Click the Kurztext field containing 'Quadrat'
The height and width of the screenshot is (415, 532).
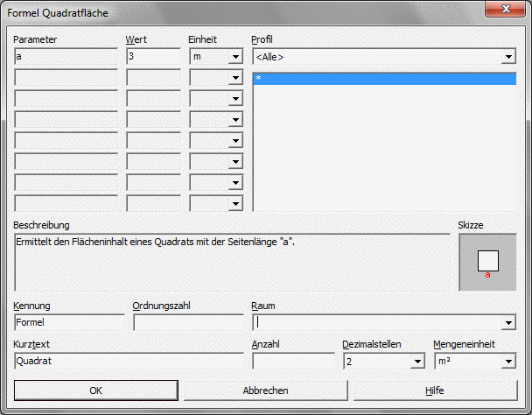pyautogui.click(x=129, y=361)
